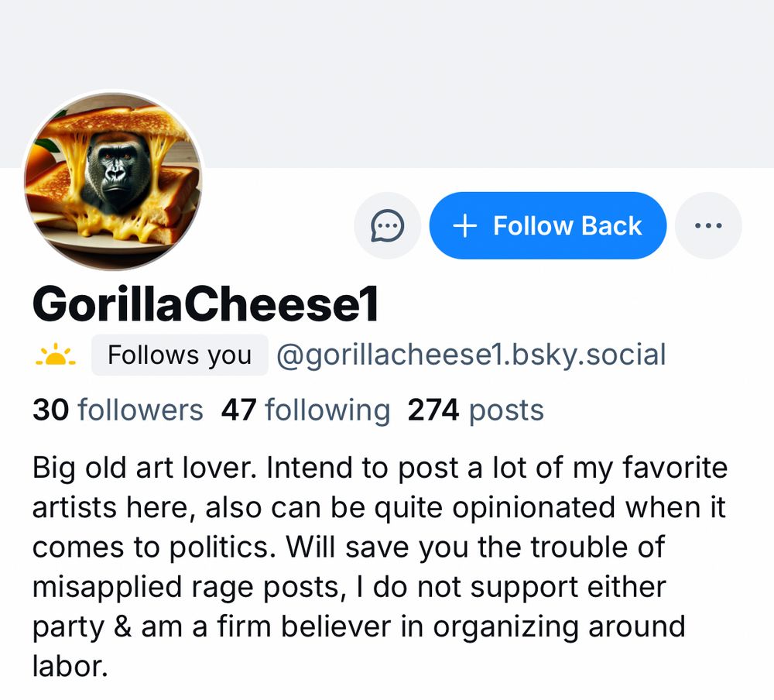Click the sun emoji next to Follows you
The width and height of the screenshot is (774, 700).
(55, 355)
